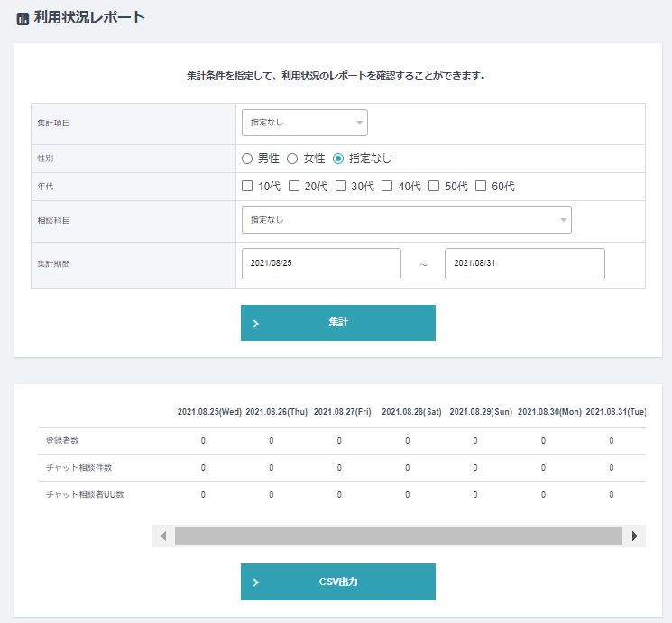Click the CSV出力 export button

click(338, 582)
